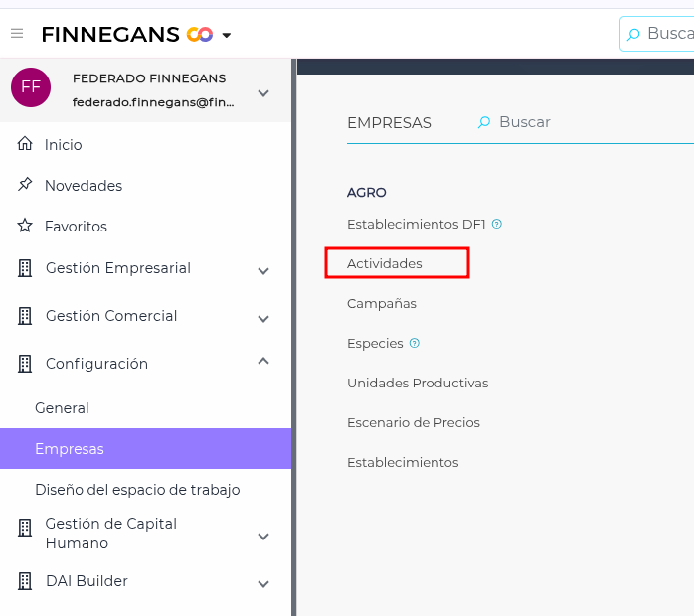
Task: Open the user account dropdown chevron
Action: coord(263,93)
